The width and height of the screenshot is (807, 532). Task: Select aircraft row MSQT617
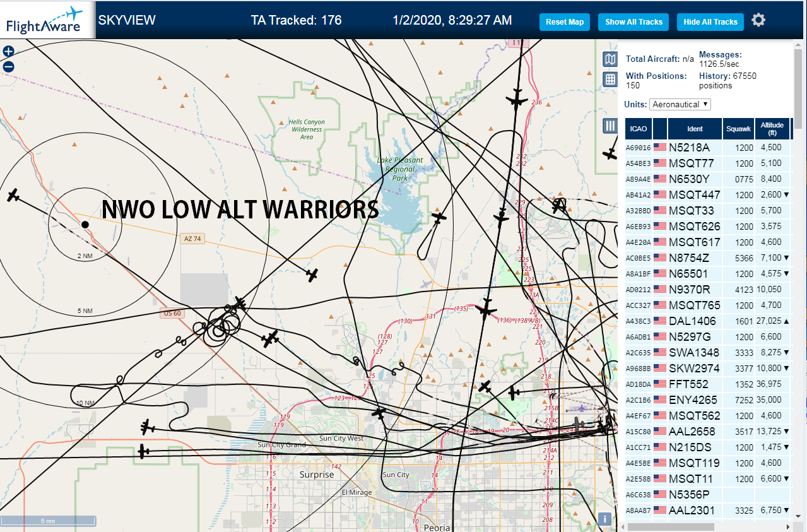(x=707, y=242)
